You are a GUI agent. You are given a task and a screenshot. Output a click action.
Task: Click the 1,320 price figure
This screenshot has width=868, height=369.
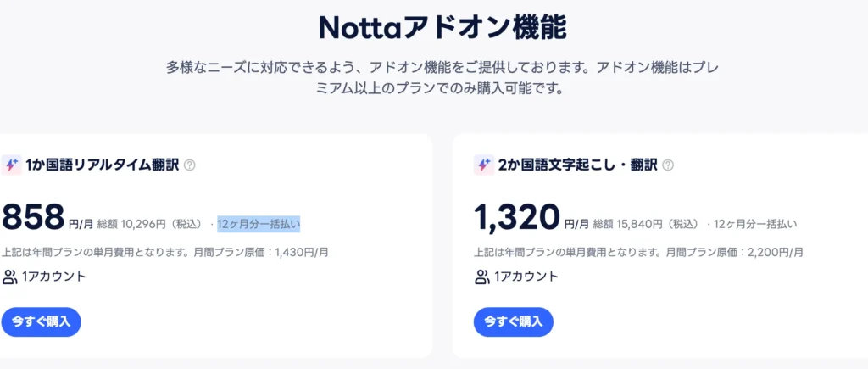[517, 217]
